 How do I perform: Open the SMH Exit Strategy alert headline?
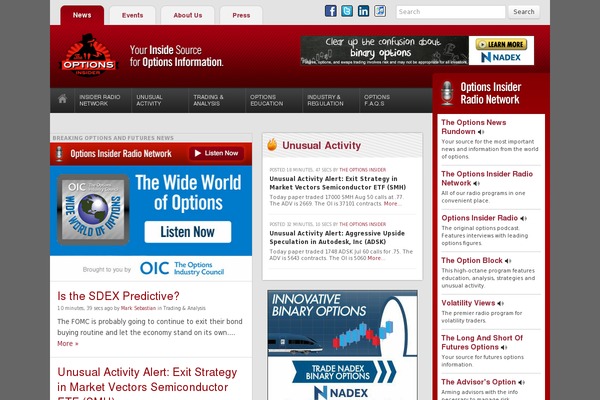point(338,183)
